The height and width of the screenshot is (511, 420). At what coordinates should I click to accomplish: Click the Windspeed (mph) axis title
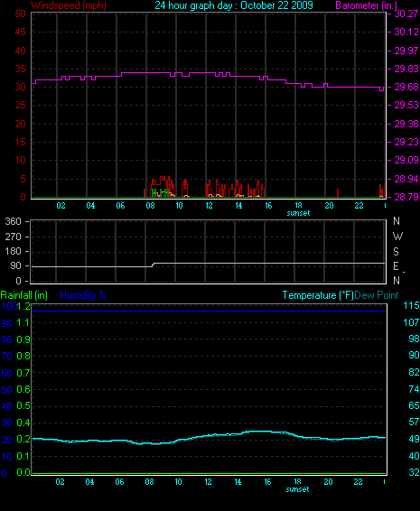click(x=69, y=5)
